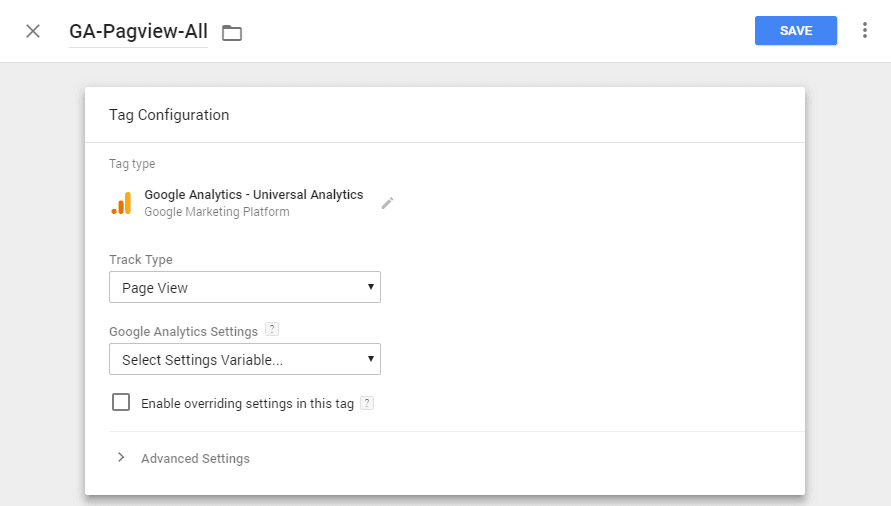Close the tag editor with the X icon

[x=33, y=31]
